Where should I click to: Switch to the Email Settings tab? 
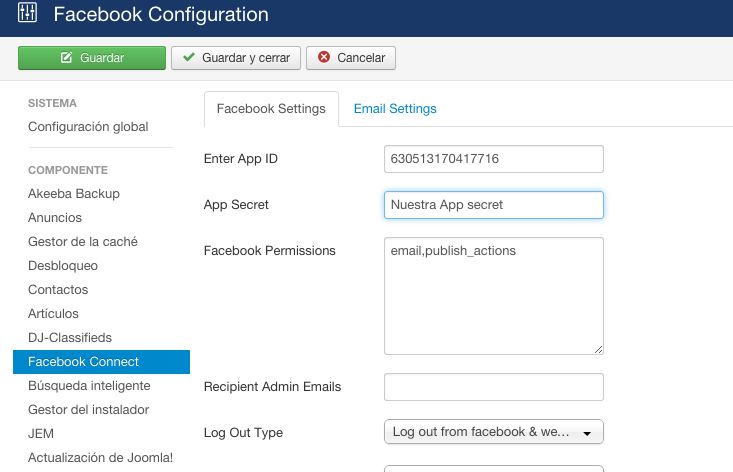coord(395,109)
